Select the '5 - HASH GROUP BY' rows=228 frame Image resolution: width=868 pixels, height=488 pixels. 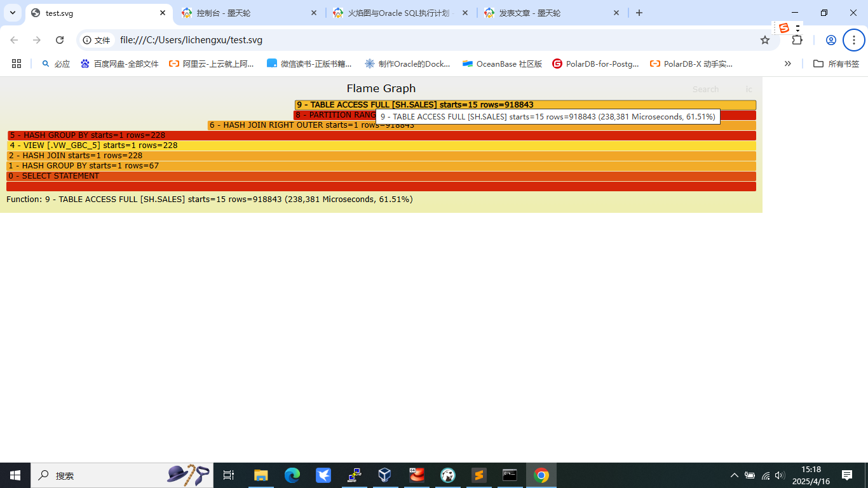pos(382,135)
